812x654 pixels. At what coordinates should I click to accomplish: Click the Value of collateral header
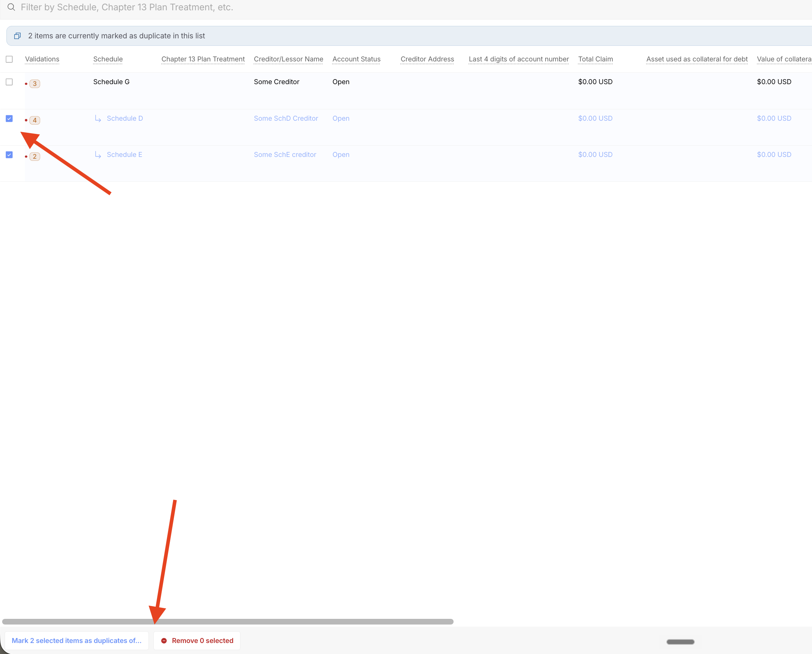784,59
